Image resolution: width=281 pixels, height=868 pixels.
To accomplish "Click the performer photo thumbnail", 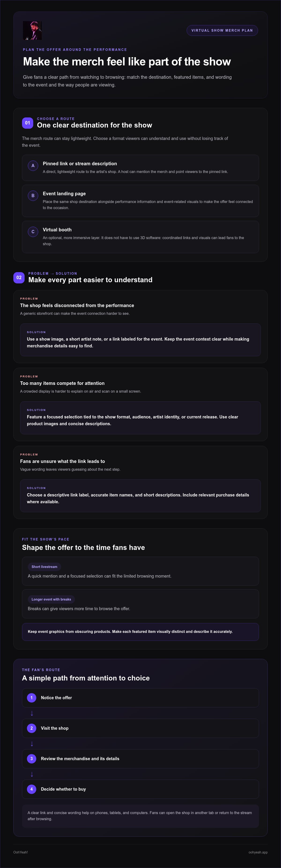I will click(32, 30).
